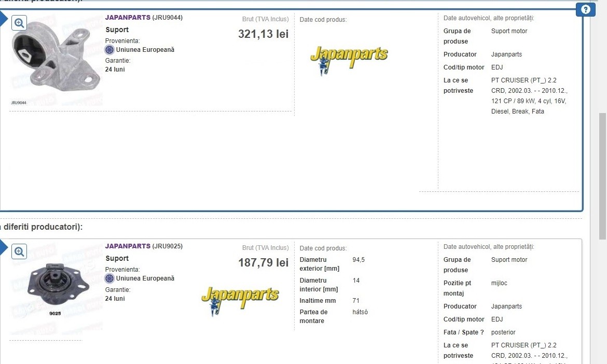Click the 'Suport motor' value in JRU9025 listing
This screenshot has height=364, width=607.
point(509,260)
